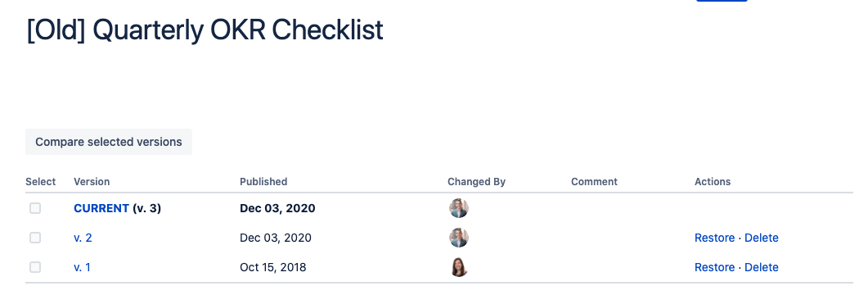Open the CURRENT version link

tap(101, 208)
